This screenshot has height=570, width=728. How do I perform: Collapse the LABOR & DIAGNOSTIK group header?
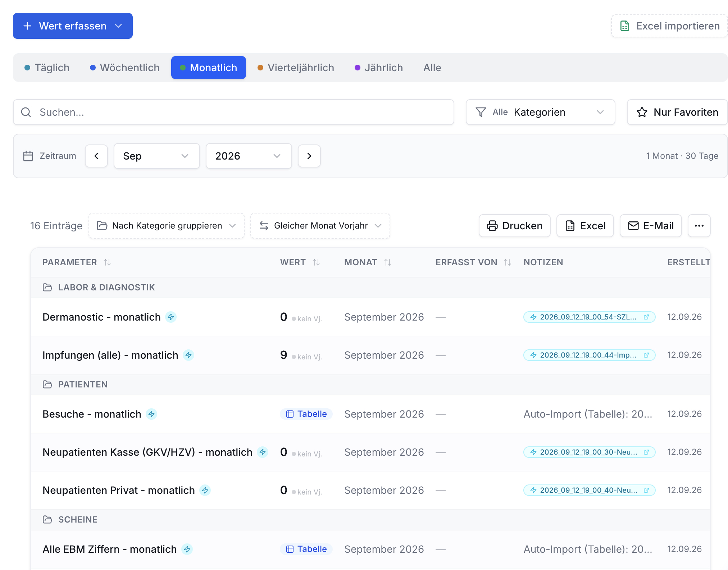click(370, 288)
